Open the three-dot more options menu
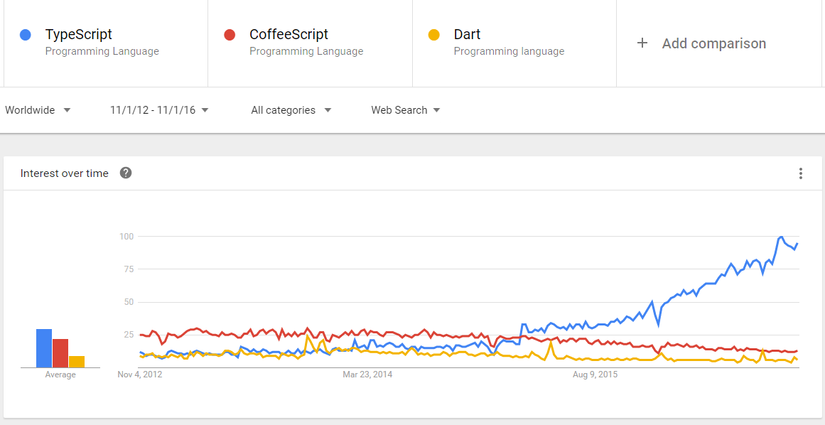 [x=800, y=173]
